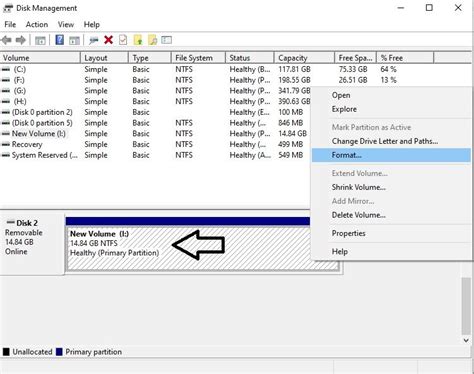Click the New Volume (I:) partition block
The image size is (474, 374).
(x=203, y=248)
